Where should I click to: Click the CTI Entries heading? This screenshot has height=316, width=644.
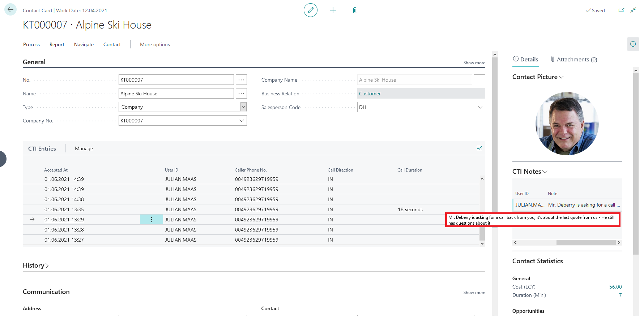click(42, 148)
